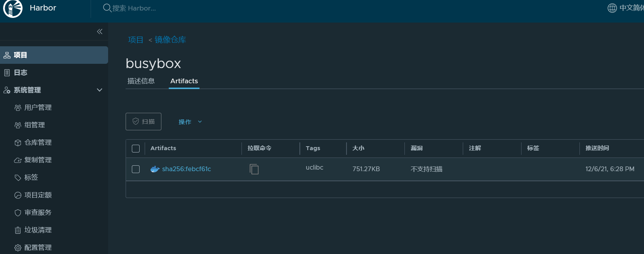Click the 组管理 group icon
Image resolution: width=644 pixels, height=254 pixels.
[18, 125]
